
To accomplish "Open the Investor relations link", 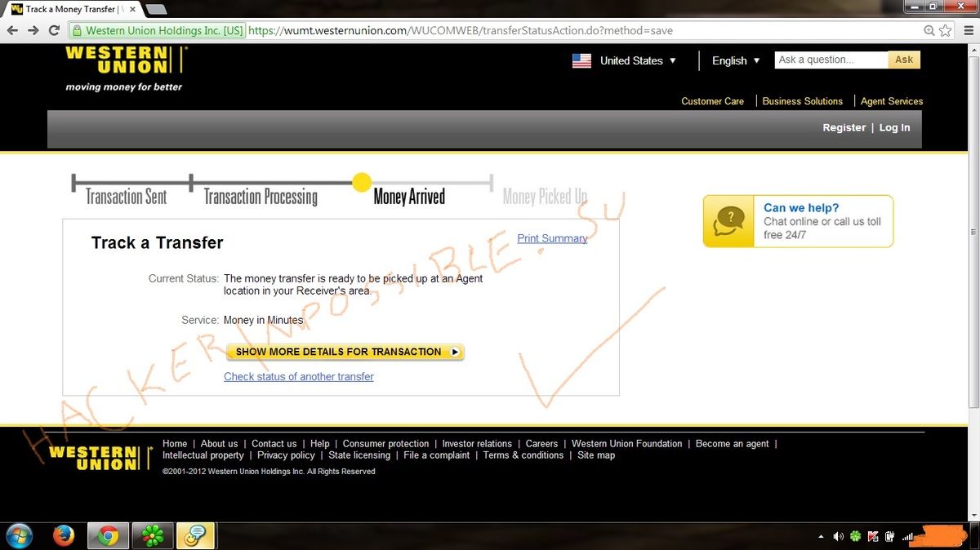I will click(x=477, y=444).
